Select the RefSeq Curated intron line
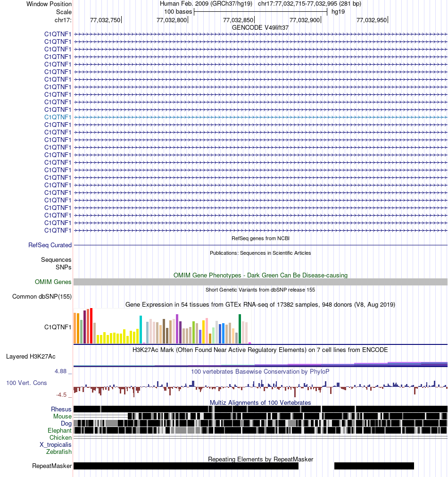Image resolution: width=448 pixels, height=477 pixels. tap(260, 245)
